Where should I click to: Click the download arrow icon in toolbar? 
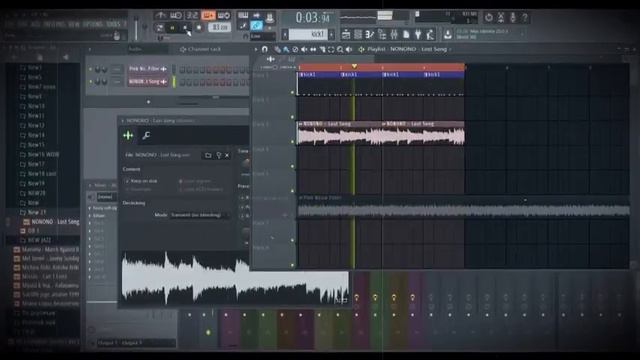pos(448,35)
